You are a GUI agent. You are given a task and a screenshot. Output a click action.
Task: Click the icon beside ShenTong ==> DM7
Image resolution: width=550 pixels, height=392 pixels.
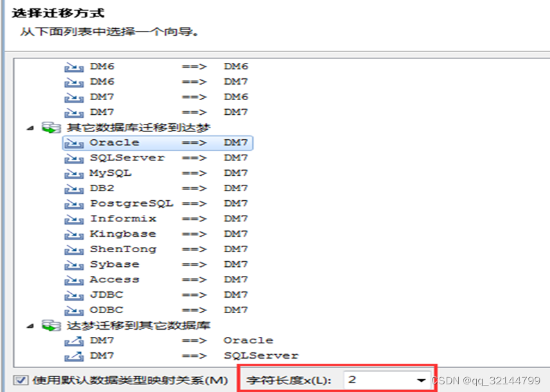74,250
